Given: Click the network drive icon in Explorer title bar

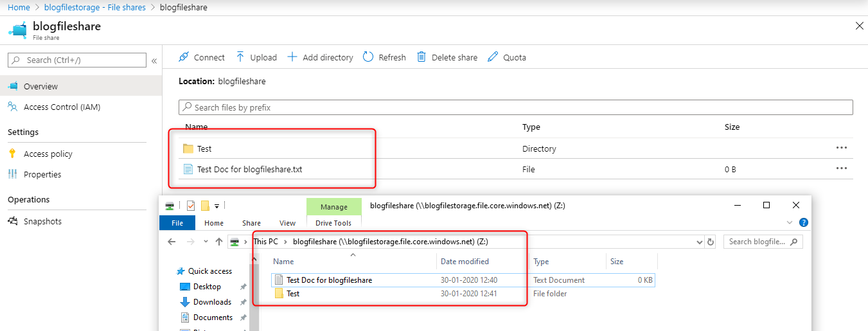Looking at the screenshot, I should (170, 206).
